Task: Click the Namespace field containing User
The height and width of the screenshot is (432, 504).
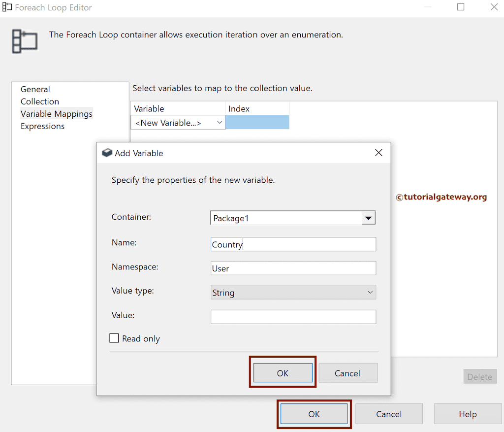Action: (293, 267)
